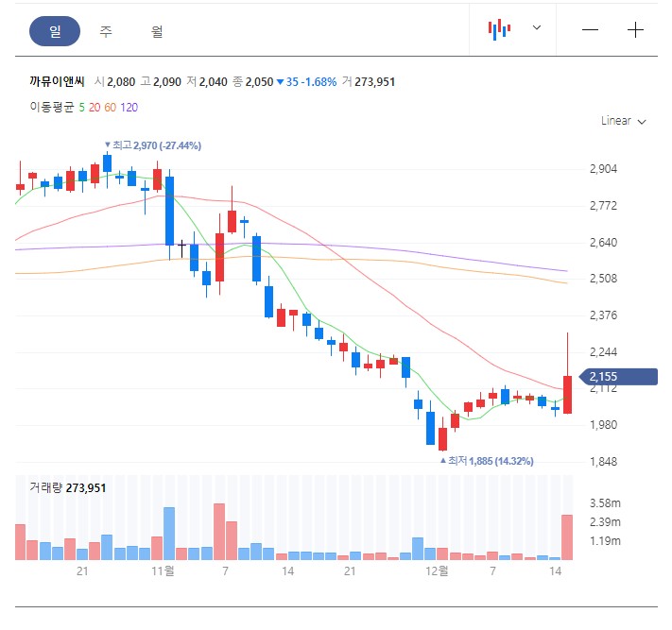Click the 최고 2,970 (-27.44%) high marker
This screenshot has width=672, height=630.
(153, 145)
